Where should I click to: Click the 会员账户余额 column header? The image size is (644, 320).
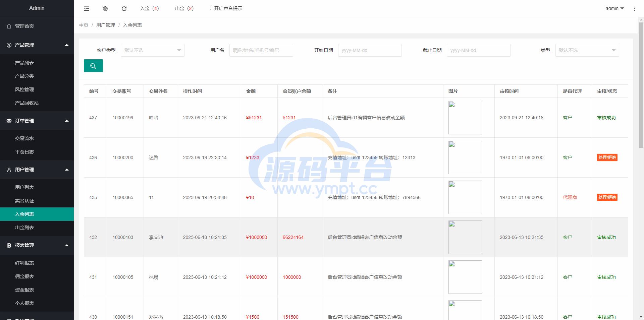point(297,91)
